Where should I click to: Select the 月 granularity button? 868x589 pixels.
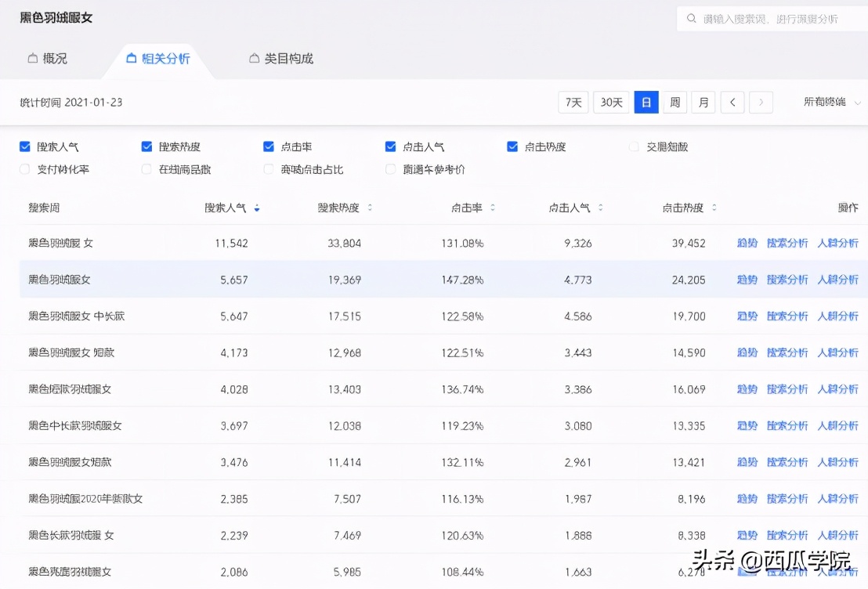point(703,103)
